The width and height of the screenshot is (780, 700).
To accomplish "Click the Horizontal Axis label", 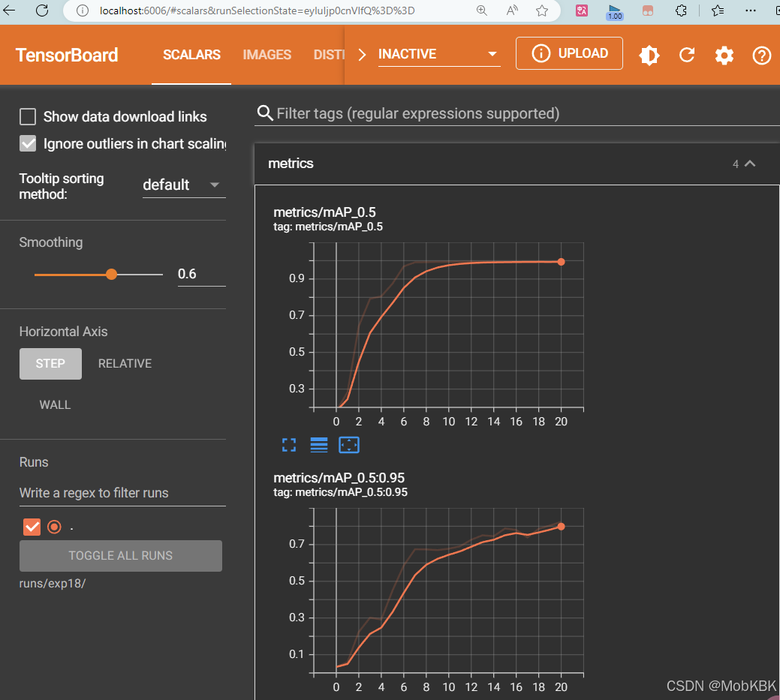I will 63,332.
